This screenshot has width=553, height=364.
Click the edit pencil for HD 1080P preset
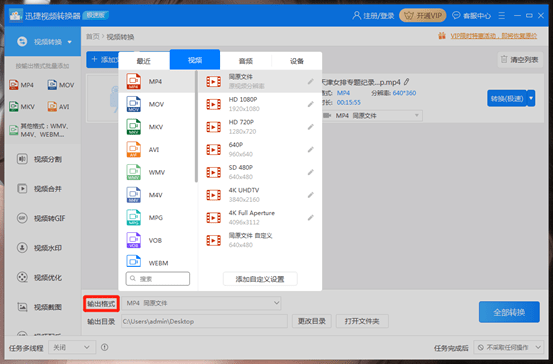310,104
